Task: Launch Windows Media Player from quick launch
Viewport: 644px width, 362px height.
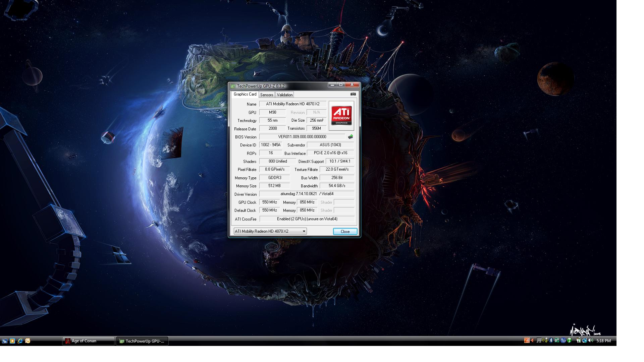Action: point(12,341)
